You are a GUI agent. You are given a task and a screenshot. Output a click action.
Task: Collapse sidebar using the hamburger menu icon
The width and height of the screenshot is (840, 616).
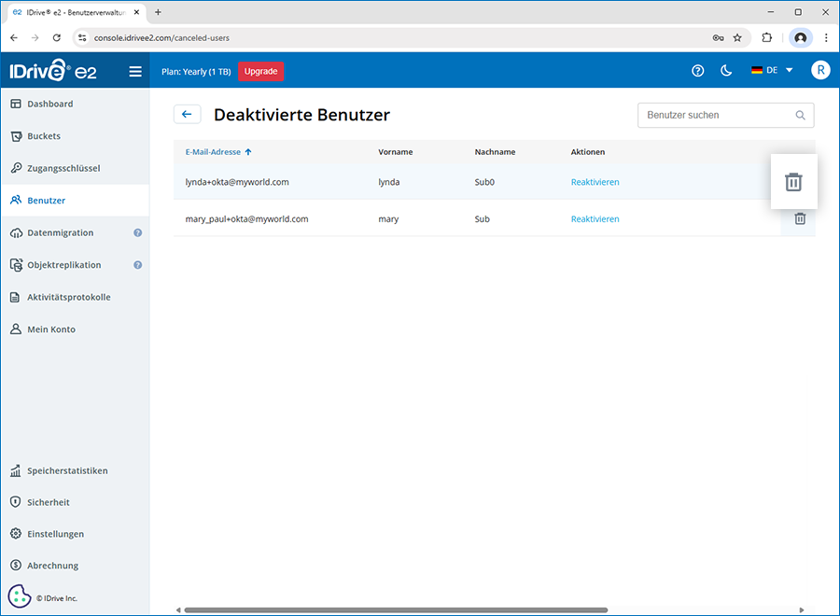[x=135, y=71]
